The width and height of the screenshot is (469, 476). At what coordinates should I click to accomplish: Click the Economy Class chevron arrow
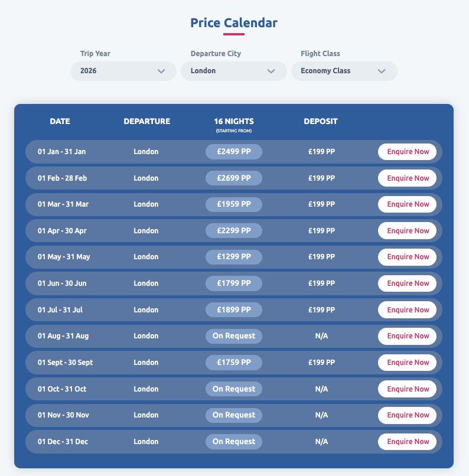[x=382, y=71]
